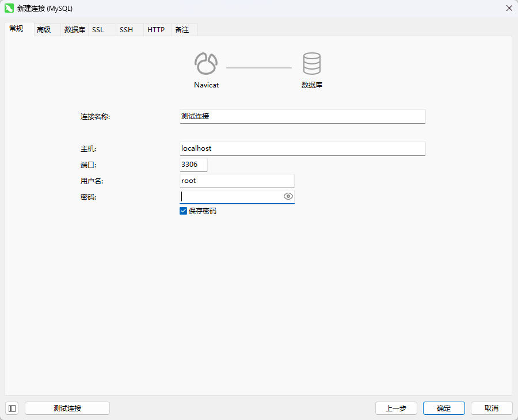
Task: Uncheck the 保存密码 checkbox
Action: [184, 211]
